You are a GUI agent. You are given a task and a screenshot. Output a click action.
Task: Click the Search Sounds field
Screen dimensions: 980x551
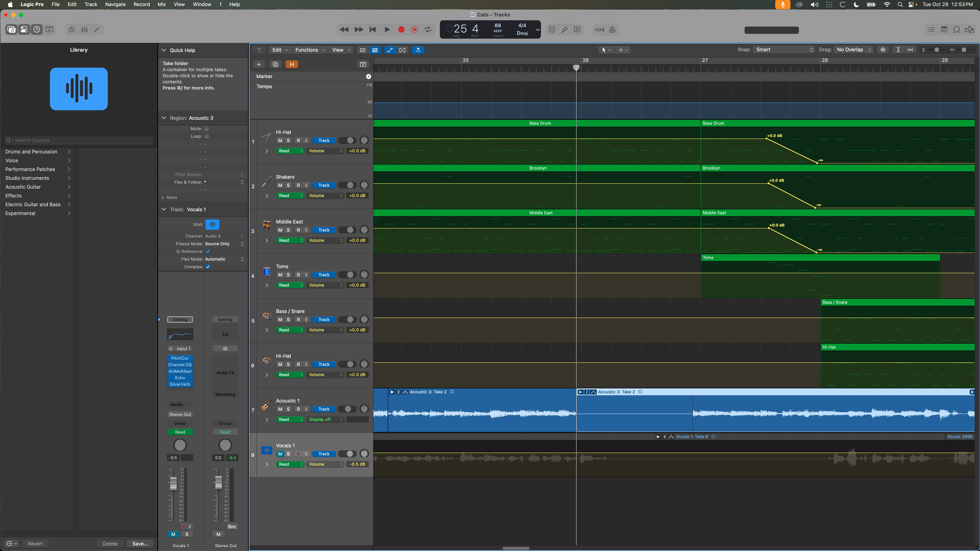click(79, 140)
